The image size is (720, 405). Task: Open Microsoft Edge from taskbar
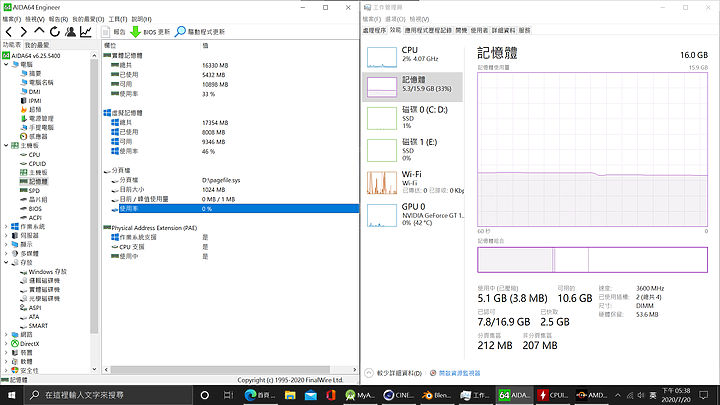pyautogui.click(x=260, y=395)
